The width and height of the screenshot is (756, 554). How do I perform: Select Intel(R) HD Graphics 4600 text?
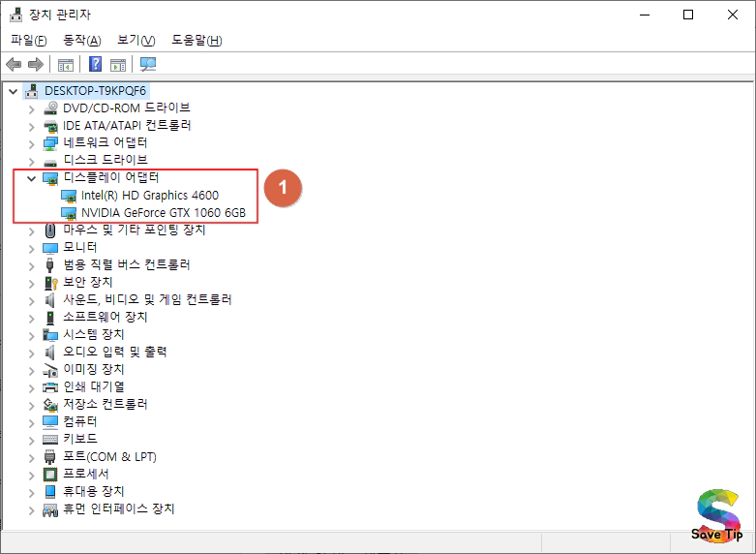pyautogui.click(x=150, y=196)
